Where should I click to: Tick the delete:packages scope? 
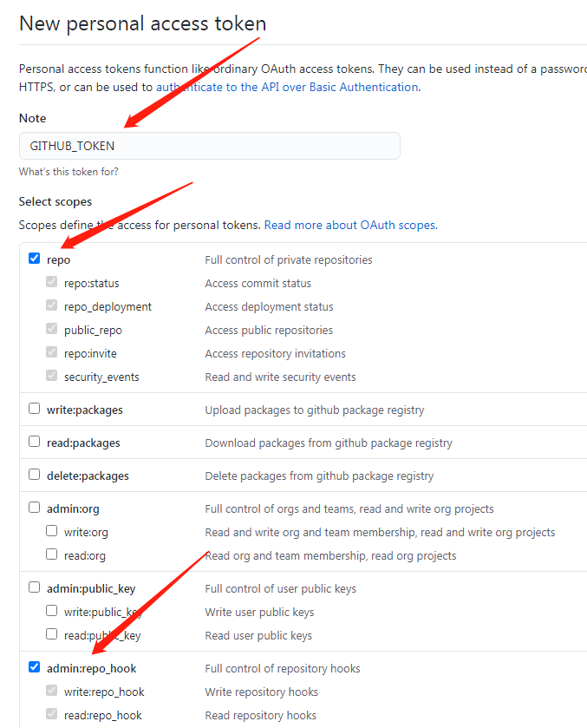pyautogui.click(x=35, y=475)
